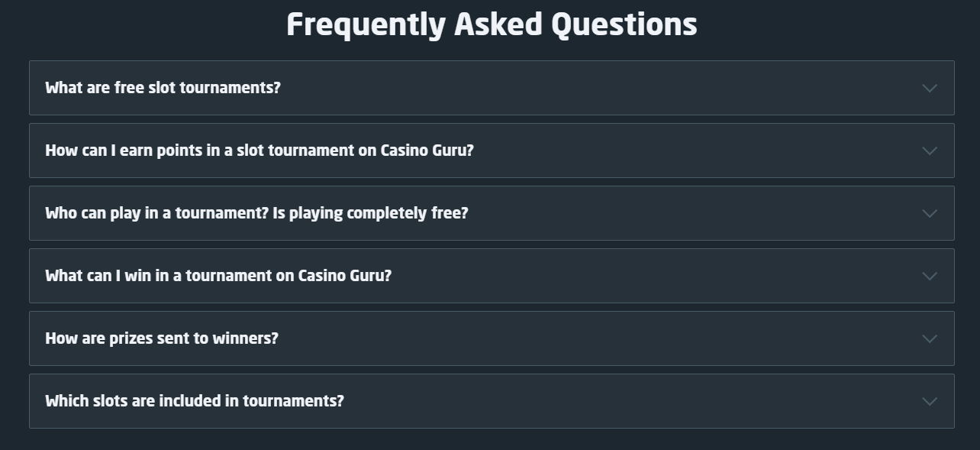Image resolution: width=980 pixels, height=450 pixels.
Task: Click arrow icon next to 'Who can play' question
Action: (x=929, y=213)
